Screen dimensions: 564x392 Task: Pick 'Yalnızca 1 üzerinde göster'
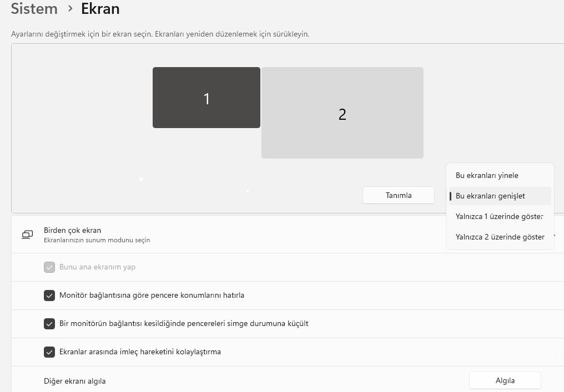coord(499,216)
